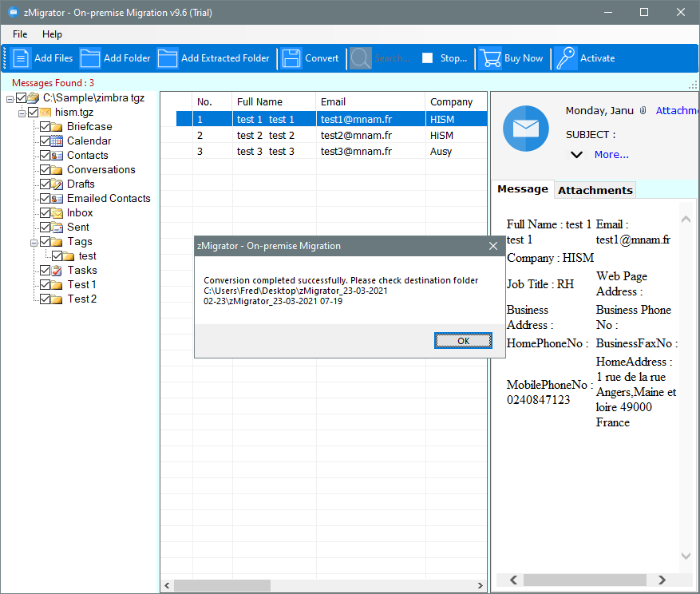Click the zMigrator app icon in title bar
This screenshot has height=594, width=700.
[x=14, y=12]
